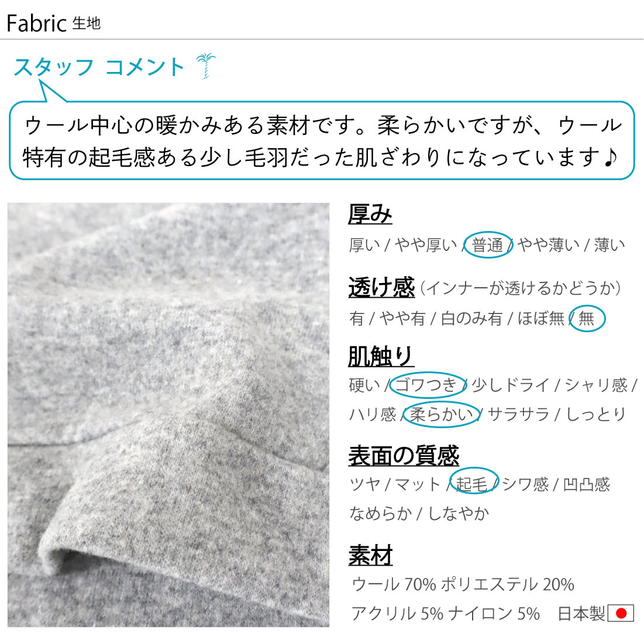Screen dimensions: 644x644
Task: Click the 素材 heading
Action: click(x=370, y=555)
